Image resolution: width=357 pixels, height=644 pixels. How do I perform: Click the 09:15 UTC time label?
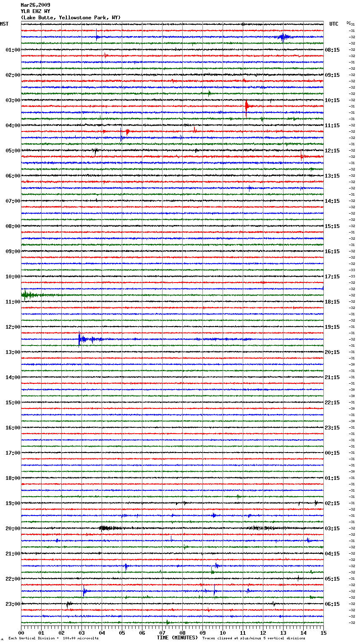click(332, 75)
